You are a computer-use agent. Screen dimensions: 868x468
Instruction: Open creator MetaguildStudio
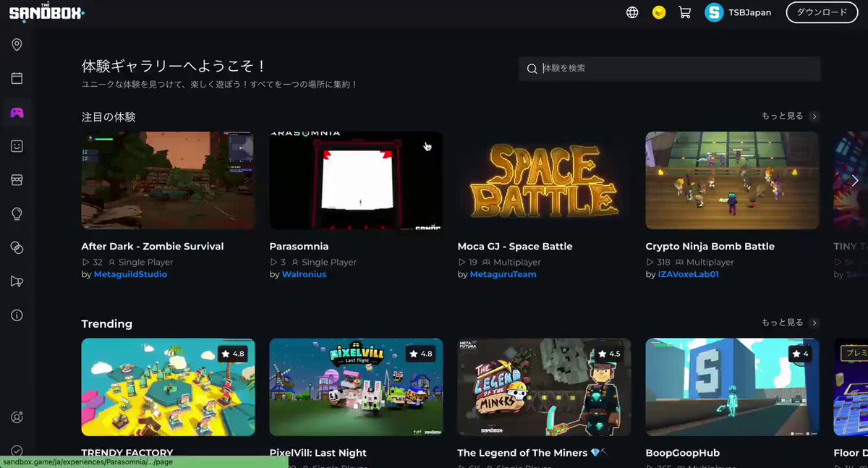point(130,274)
